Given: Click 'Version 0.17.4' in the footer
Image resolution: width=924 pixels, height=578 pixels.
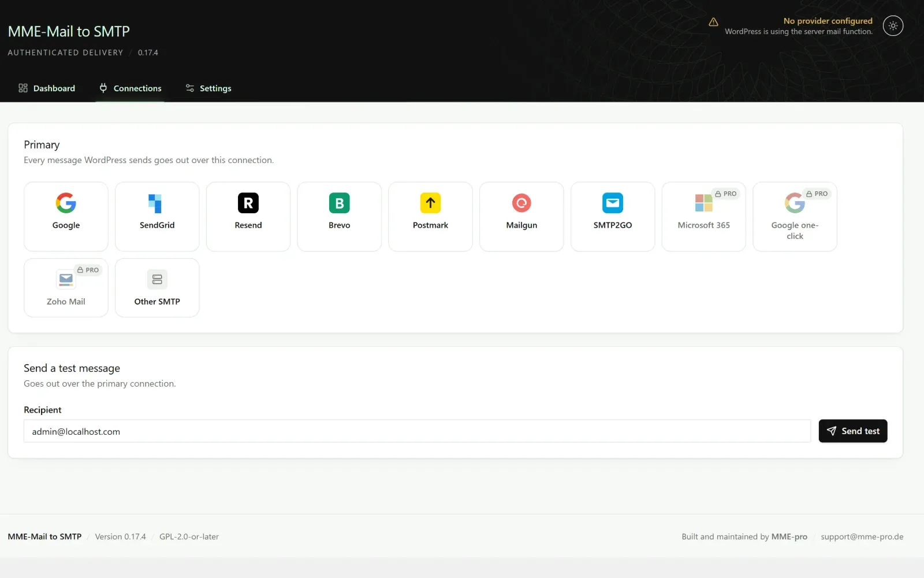Looking at the screenshot, I should (x=120, y=536).
